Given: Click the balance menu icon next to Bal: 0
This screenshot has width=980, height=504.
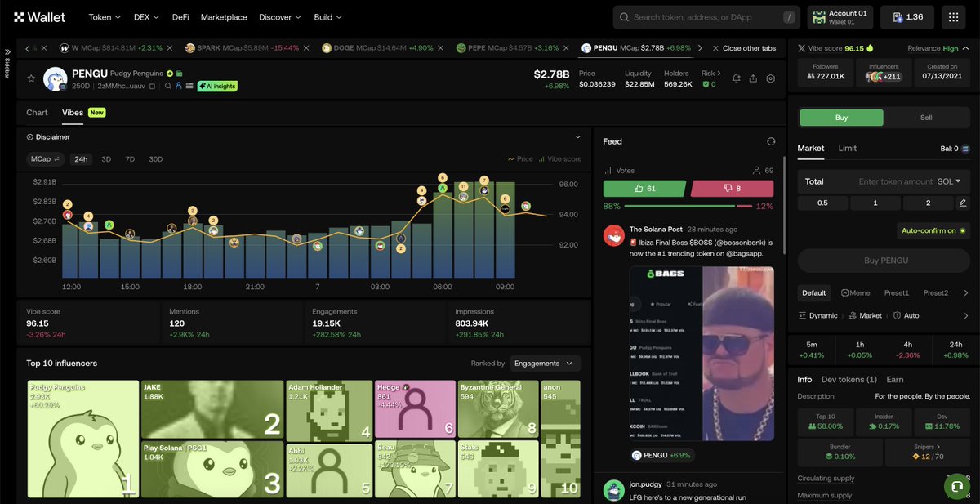Looking at the screenshot, I should point(964,149).
